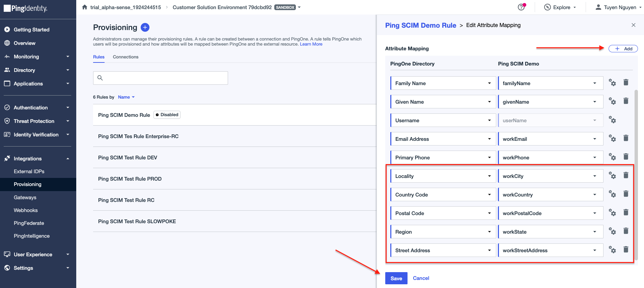Open gear settings for Email Address mapping
The height and width of the screenshot is (288, 644).
click(x=612, y=138)
